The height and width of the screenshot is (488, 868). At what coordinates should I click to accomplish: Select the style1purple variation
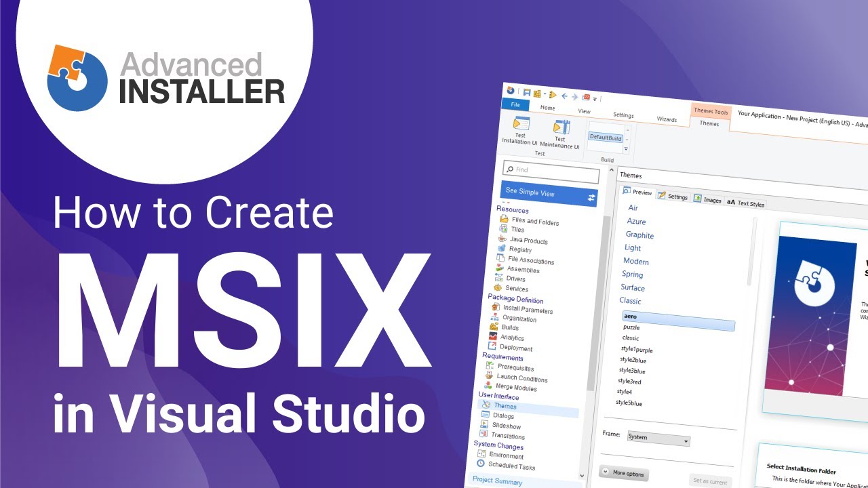point(636,349)
